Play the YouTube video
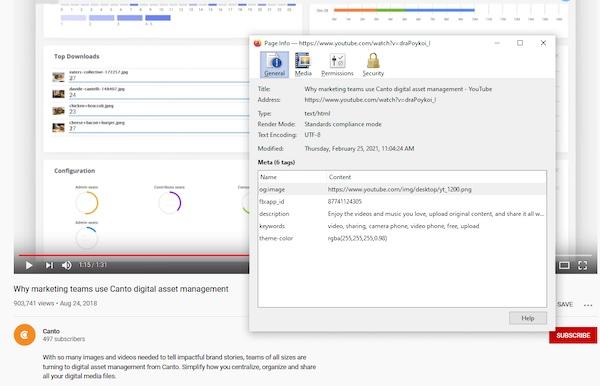600x386 pixels. click(x=29, y=265)
